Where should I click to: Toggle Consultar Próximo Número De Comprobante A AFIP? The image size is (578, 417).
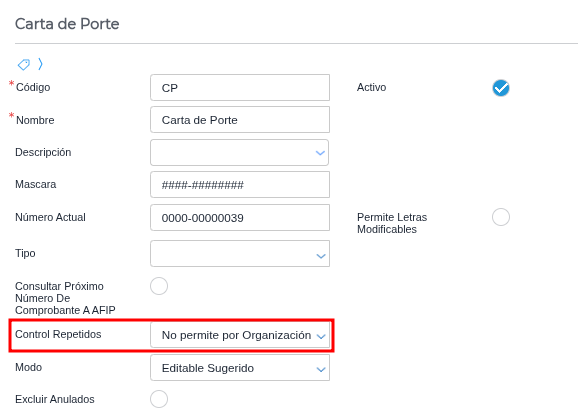[x=159, y=286]
